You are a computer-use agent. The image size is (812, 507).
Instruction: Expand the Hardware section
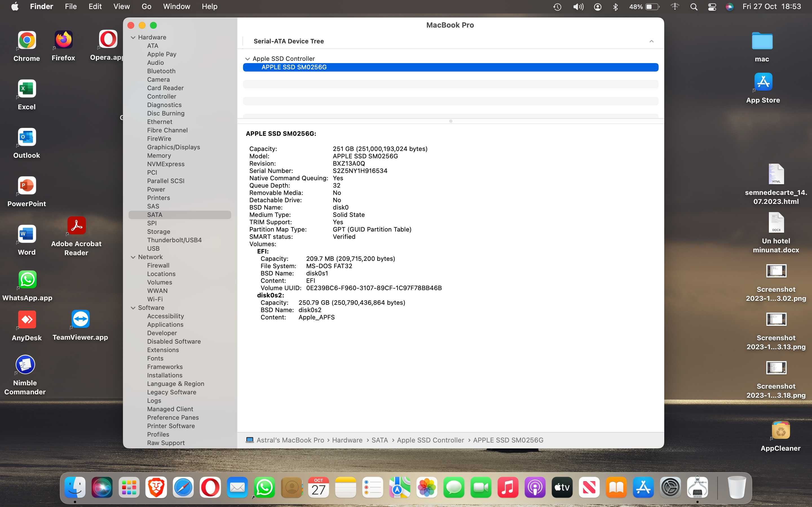click(x=134, y=37)
